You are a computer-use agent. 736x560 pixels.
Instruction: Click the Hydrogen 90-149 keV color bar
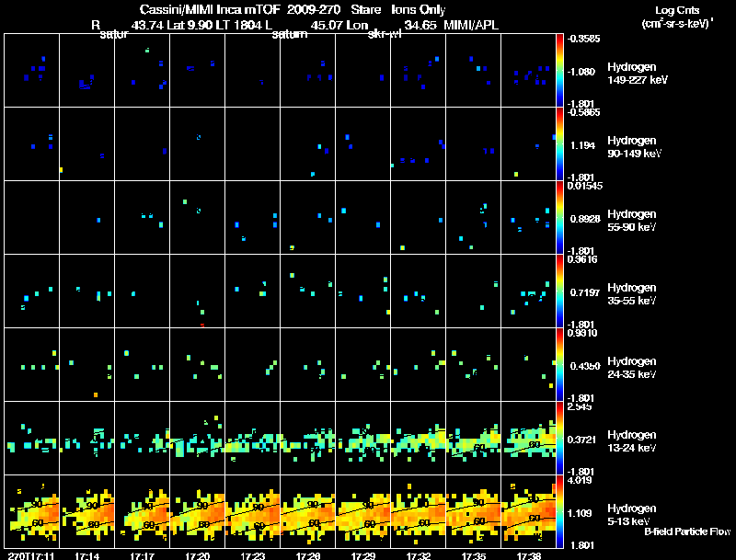pyautogui.click(x=560, y=144)
